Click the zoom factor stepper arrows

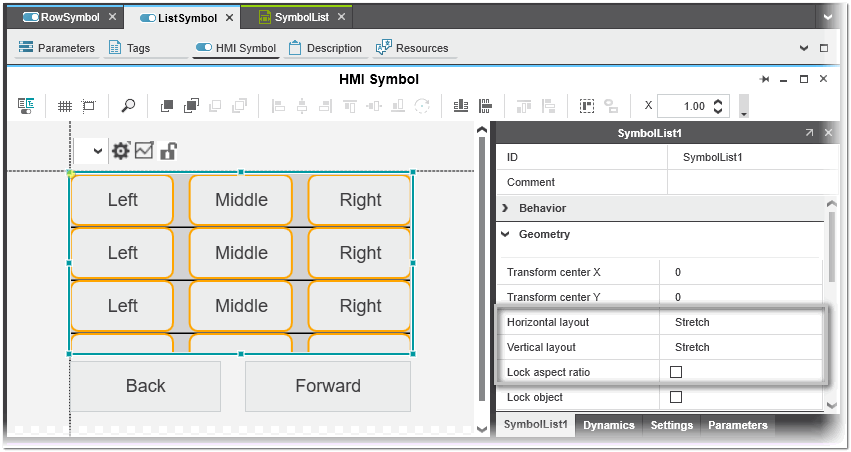coord(720,106)
